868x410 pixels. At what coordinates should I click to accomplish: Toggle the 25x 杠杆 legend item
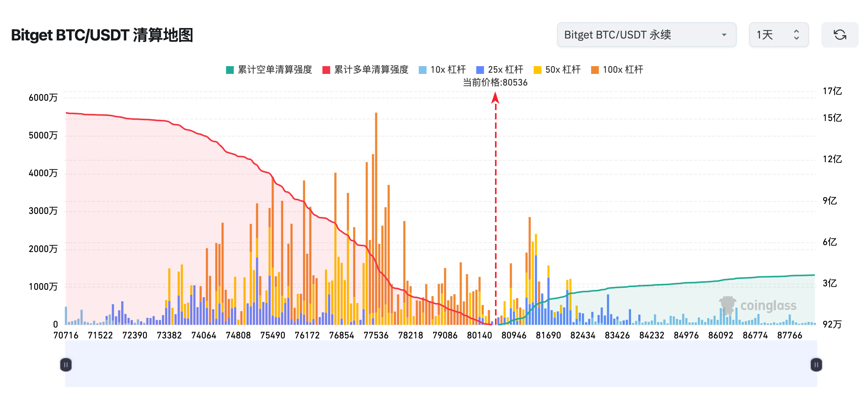(500, 70)
